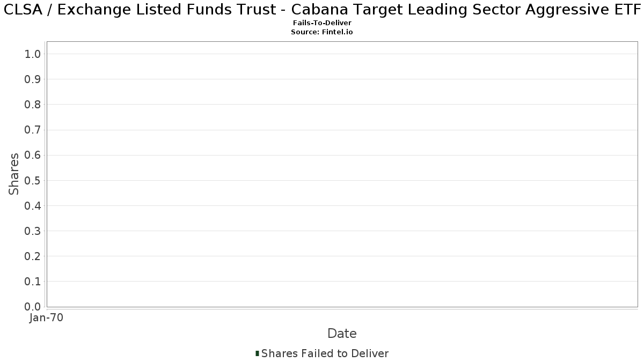
Task: Click the 0.3 y-axis tick label
Action: tap(33, 231)
